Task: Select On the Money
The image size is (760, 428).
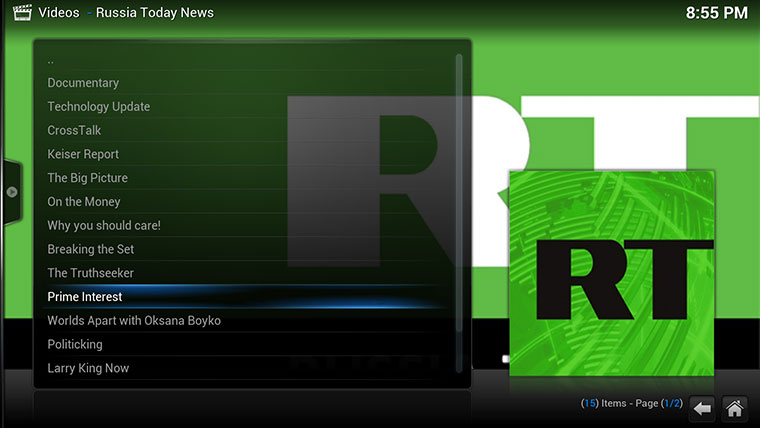Action: point(246,202)
